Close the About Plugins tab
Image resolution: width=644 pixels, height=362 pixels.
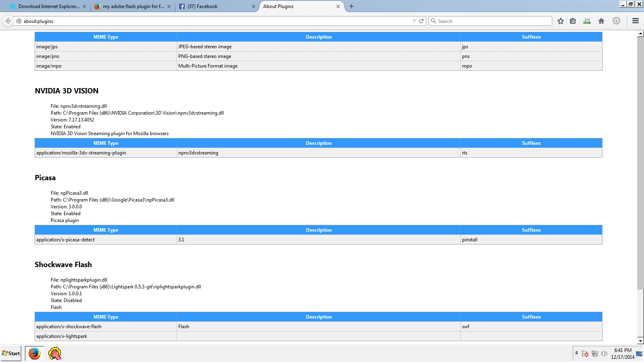point(338,6)
